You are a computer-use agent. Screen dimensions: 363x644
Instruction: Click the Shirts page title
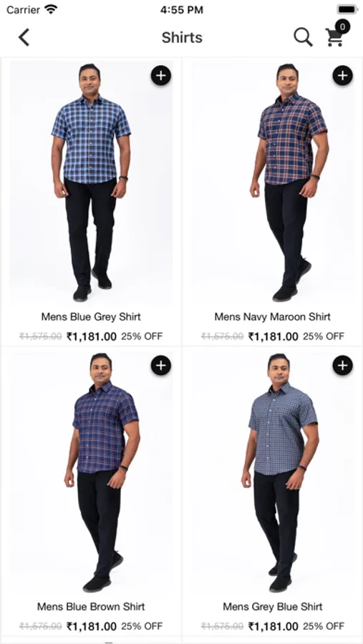click(x=182, y=37)
